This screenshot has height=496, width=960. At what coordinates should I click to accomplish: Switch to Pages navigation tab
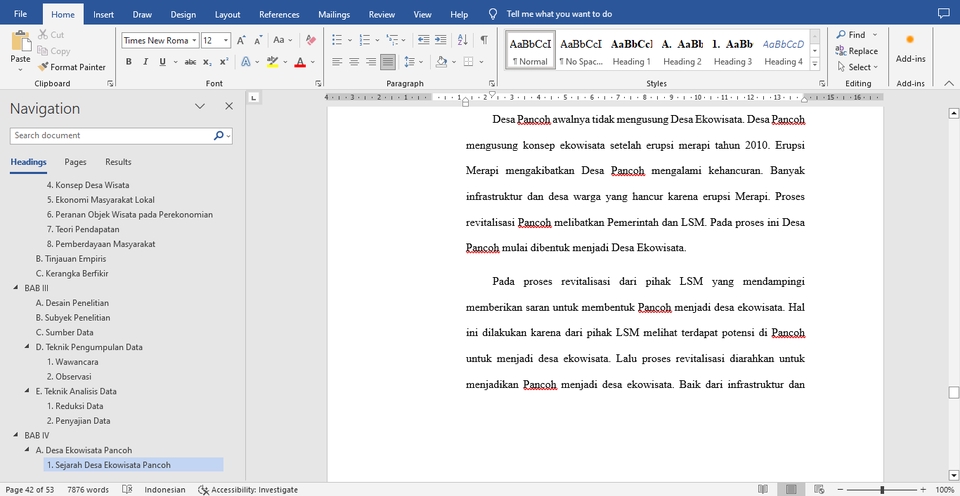click(x=75, y=162)
